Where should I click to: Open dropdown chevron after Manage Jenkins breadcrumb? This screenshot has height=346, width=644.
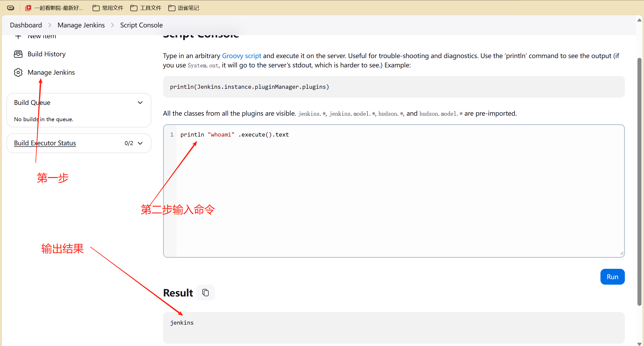112,25
